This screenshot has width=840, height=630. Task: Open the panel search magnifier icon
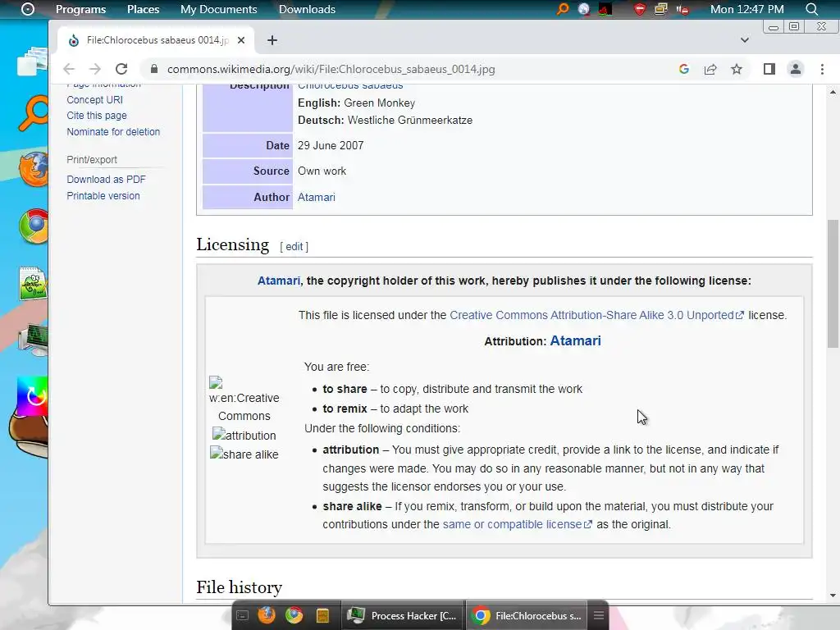click(x=812, y=9)
